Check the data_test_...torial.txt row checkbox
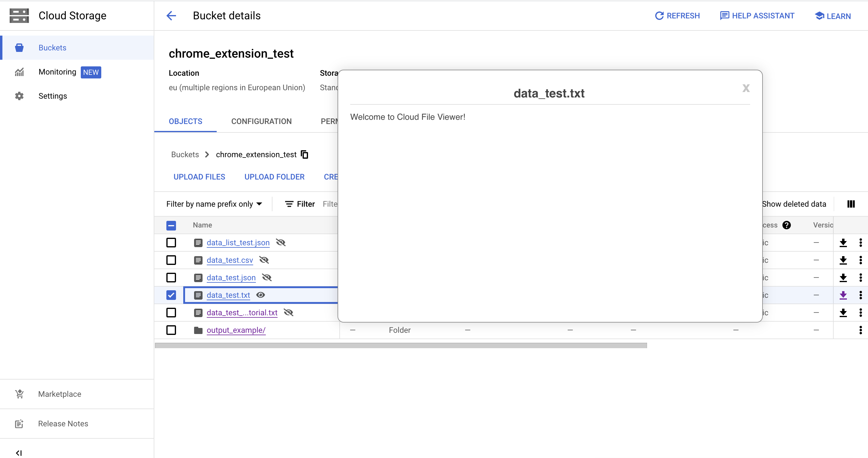This screenshot has width=868, height=458. point(171,313)
